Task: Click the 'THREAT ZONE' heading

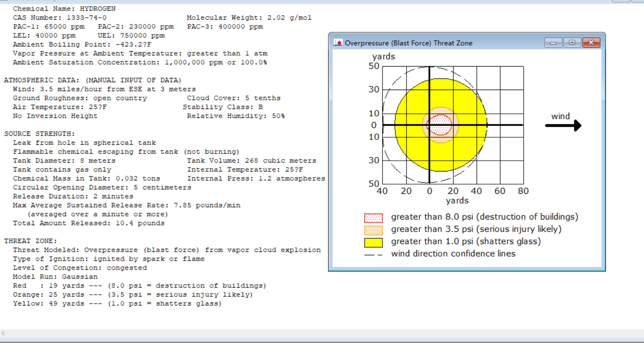Action: point(30,241)
